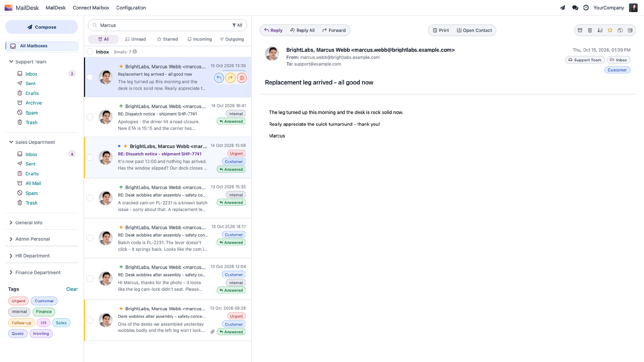Collapse the Support Team mailbox group

(11, 62)
